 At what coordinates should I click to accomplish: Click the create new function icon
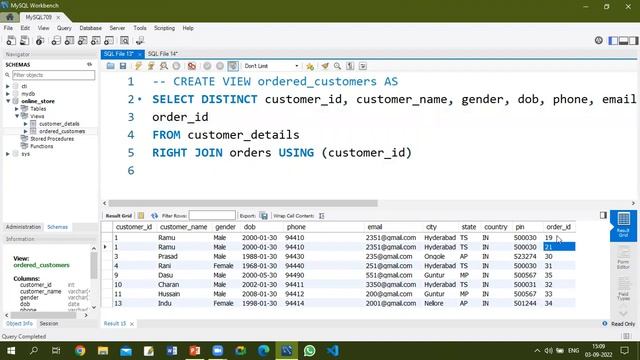[109, 40]
